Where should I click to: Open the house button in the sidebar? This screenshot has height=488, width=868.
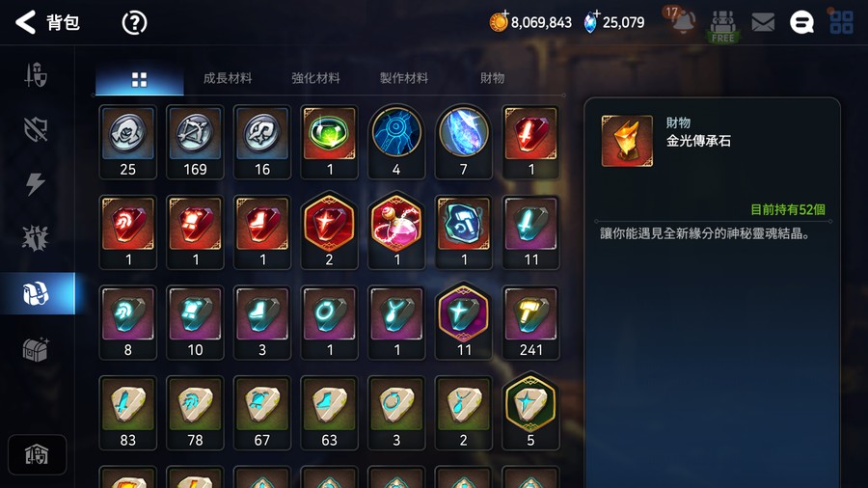tap(37, 455)
